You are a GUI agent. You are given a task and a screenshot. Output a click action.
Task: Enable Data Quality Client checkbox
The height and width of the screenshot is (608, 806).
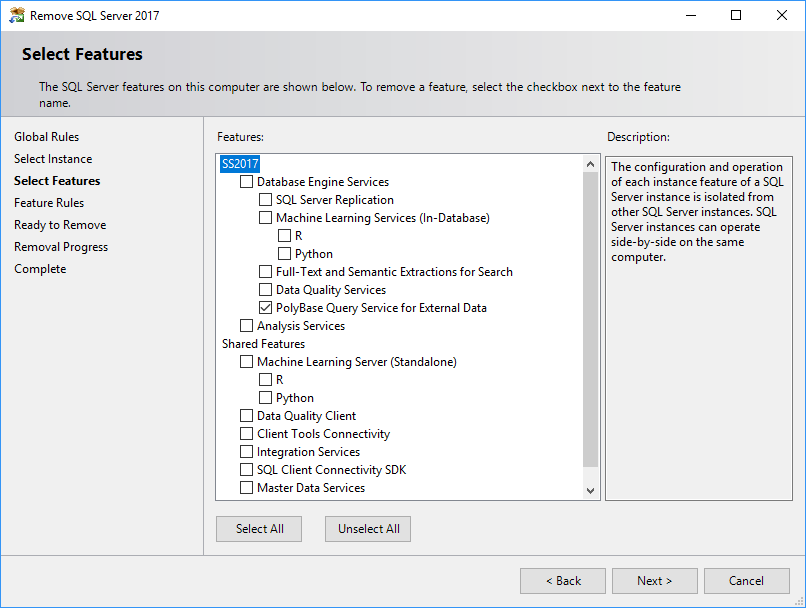click(247, 416)
